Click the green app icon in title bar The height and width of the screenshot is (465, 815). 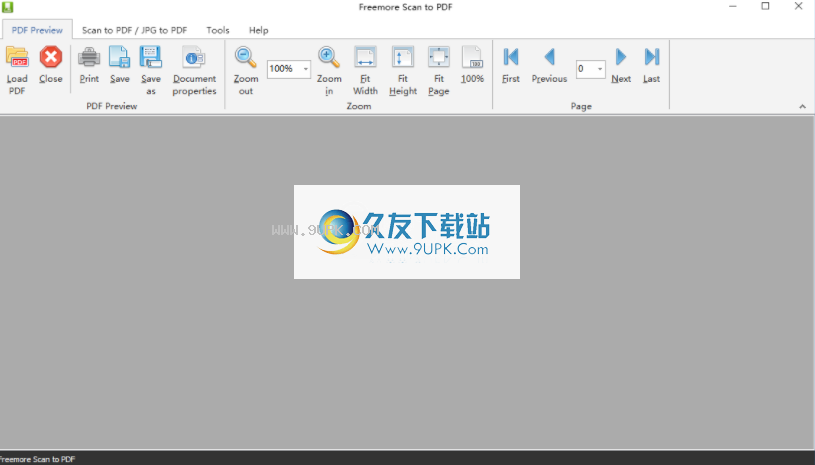7,7
